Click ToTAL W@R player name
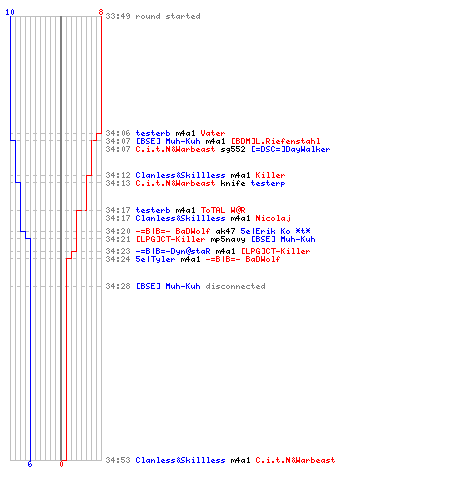Image resolution: width=450 pixels, height=500 pixels. pos(223,210)
